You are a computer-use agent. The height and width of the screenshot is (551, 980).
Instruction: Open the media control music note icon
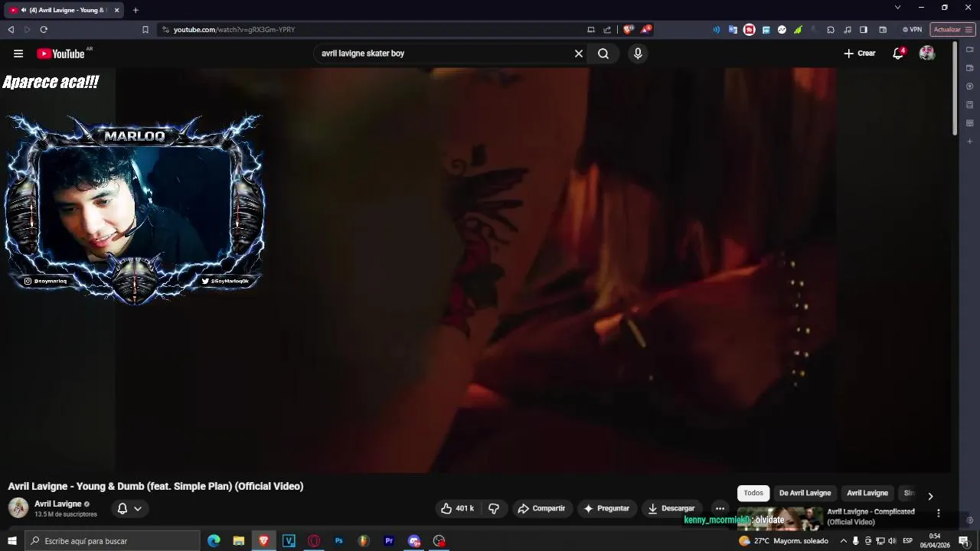point(848,30)
